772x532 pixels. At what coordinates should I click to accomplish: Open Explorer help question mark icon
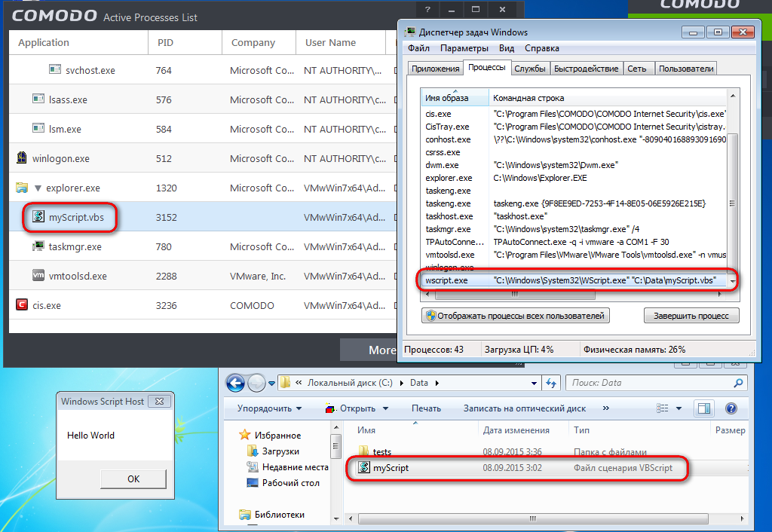point(731,408)
